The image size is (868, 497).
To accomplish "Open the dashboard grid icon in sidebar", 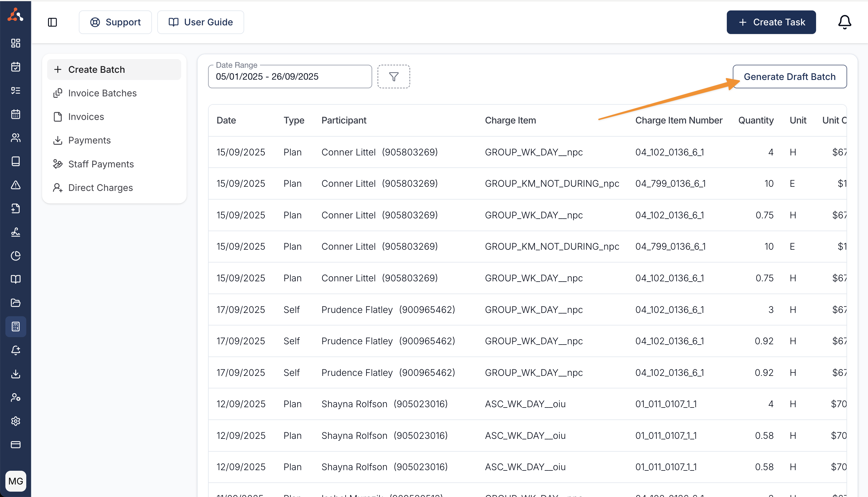I will coord(16,43).
